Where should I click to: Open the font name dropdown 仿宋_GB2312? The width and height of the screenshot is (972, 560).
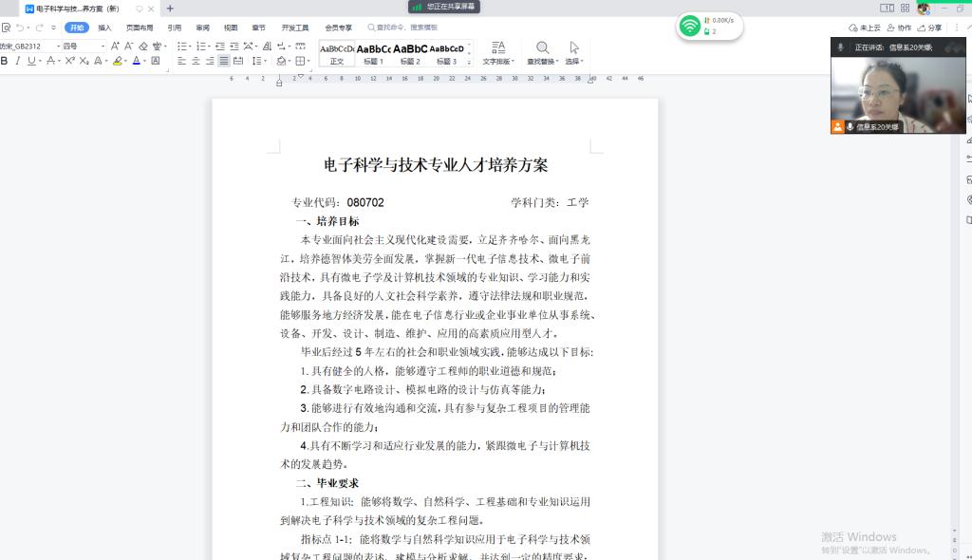click(30, 46)
